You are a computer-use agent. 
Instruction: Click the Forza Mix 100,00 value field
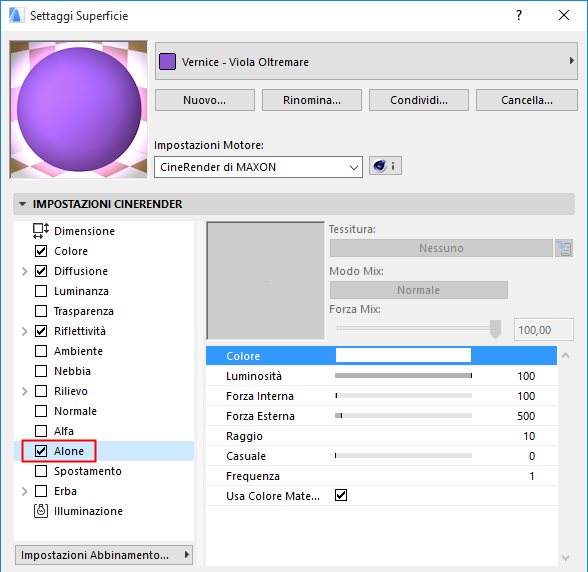(543, 330)
